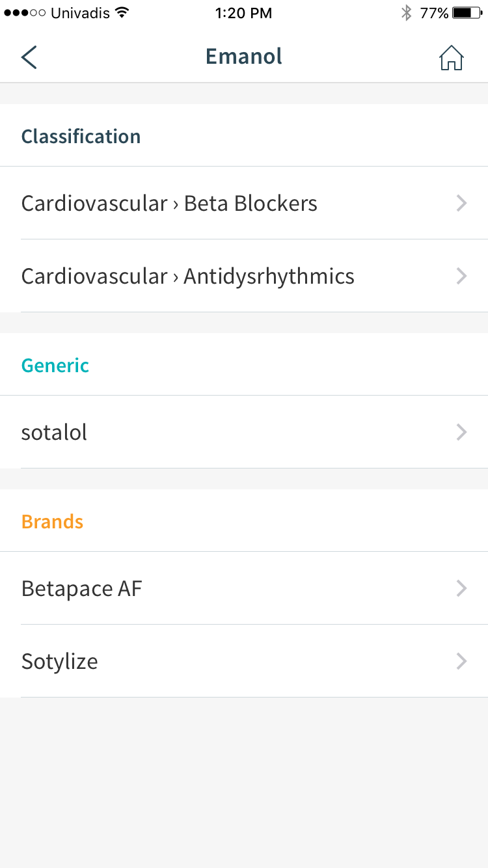
Task: Tap the cellular signal dots
Action: (24, 13)
